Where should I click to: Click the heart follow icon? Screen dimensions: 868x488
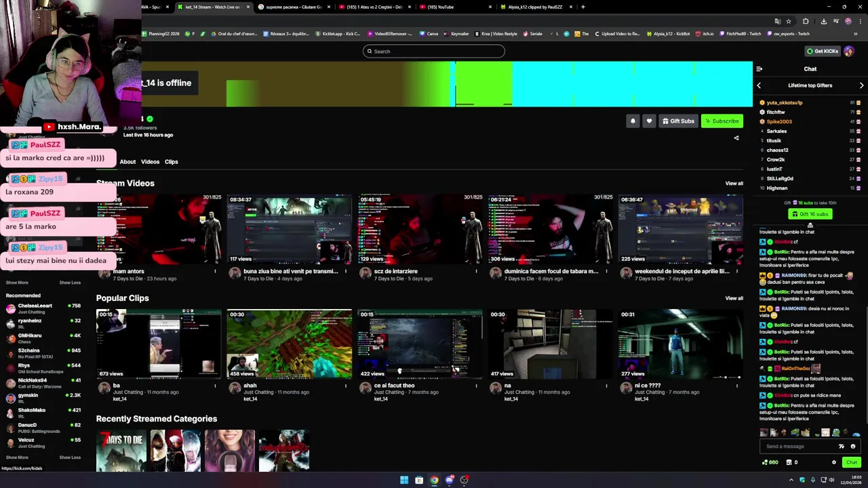click(649, 121)
